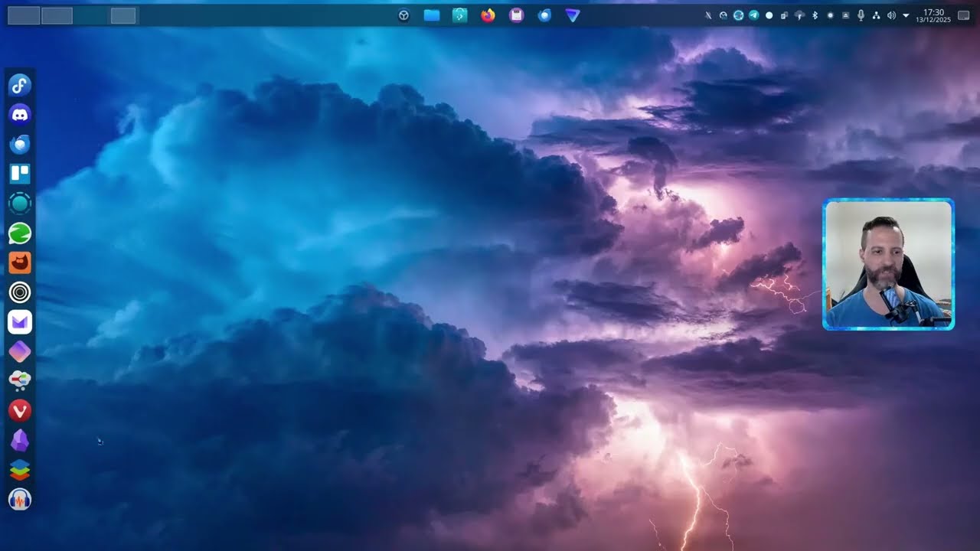980x551 pixels.
Task: Click the show desktop button after the clock
Action: point(964,15)
